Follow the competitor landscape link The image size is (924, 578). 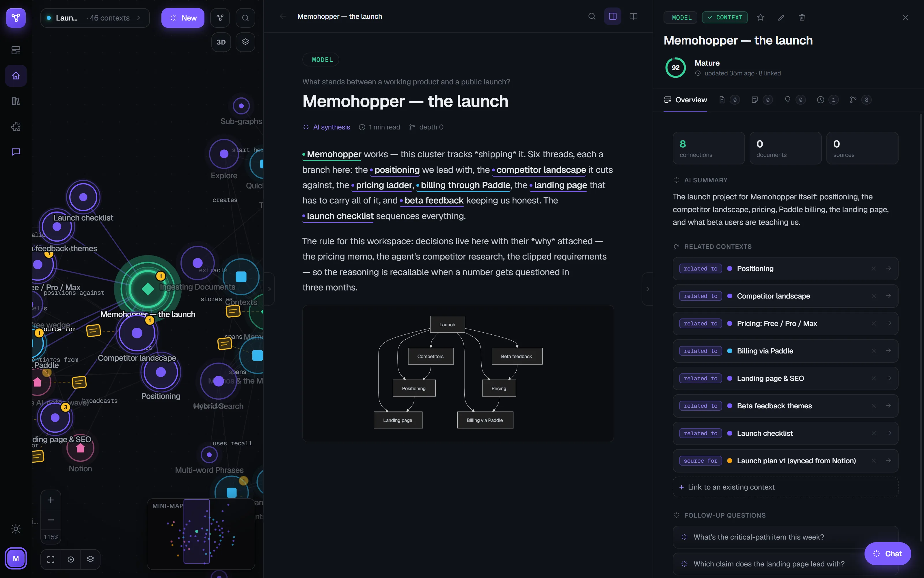(x=539, y=170)
